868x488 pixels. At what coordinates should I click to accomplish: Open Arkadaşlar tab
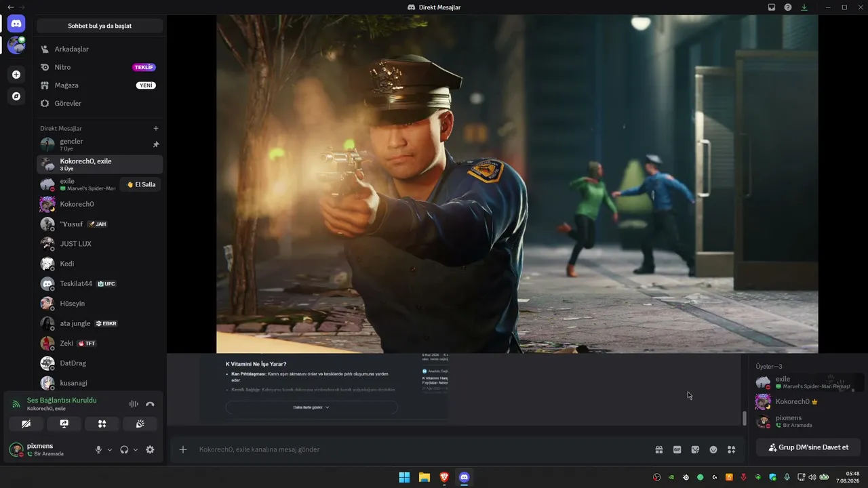coord(100,49)
